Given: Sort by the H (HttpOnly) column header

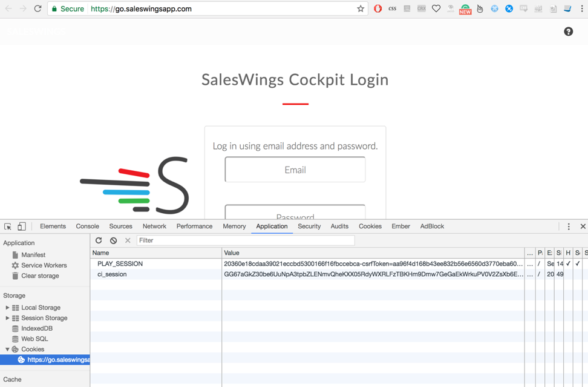Looking at the screenshot, I should [x=569, y=253].
